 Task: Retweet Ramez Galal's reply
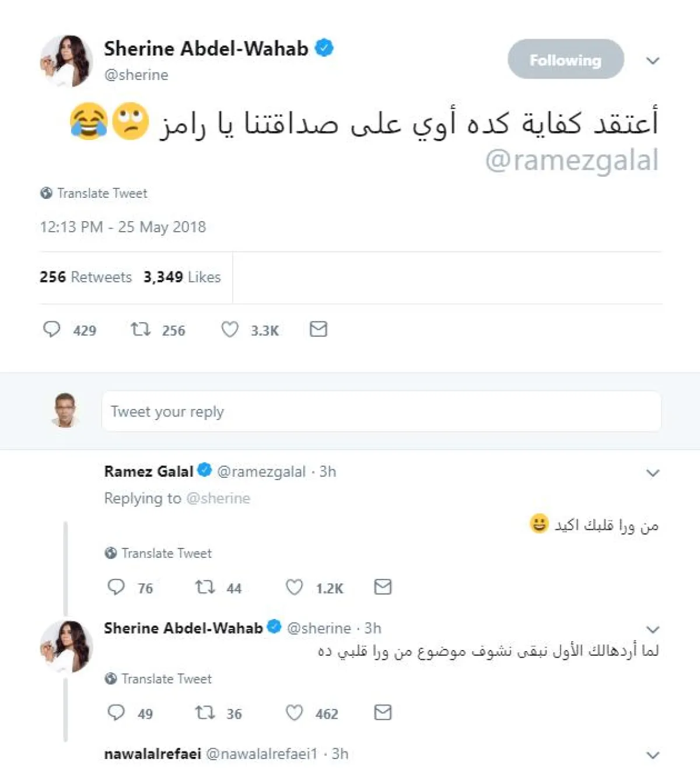point(205,587)
